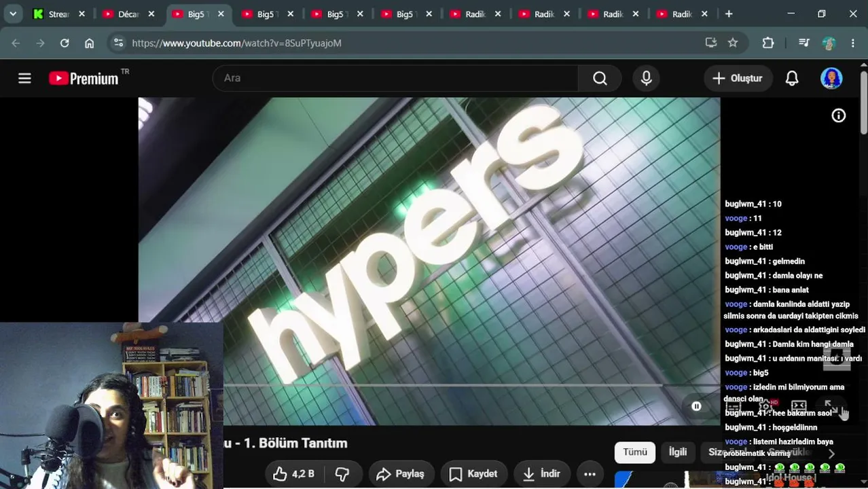Click the Oluştur create button
The image size is (868, 489).
pyautogui.click(x=738, y=78)
